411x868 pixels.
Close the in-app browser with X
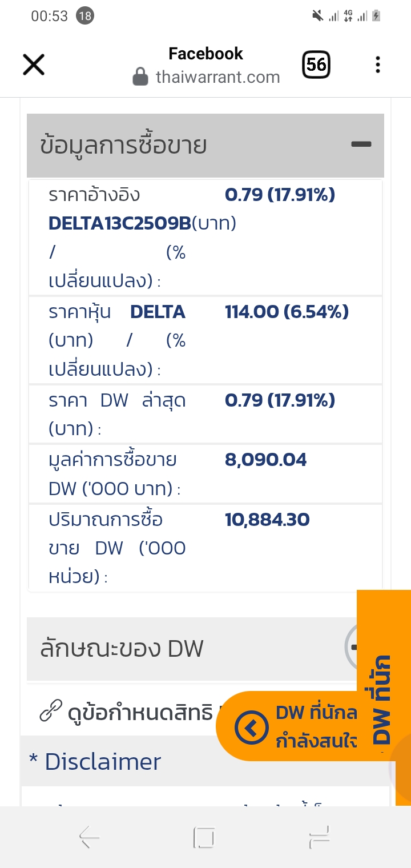(x=34, y=65)
